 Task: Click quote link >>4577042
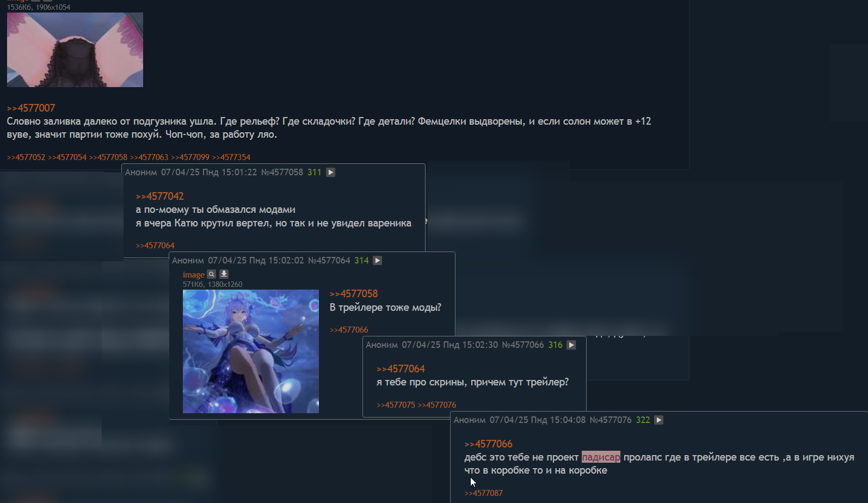160,196
